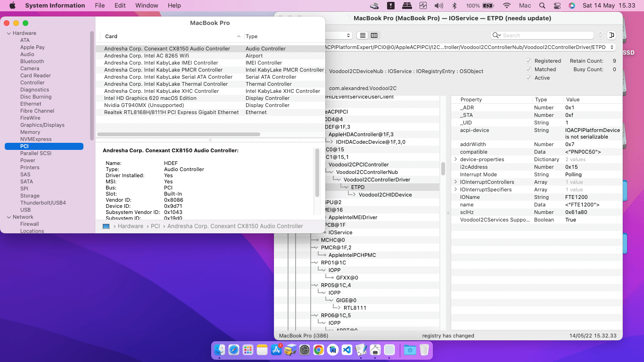Sort the Card column using its arrow
644x362 pixels.
pos(239,36)
